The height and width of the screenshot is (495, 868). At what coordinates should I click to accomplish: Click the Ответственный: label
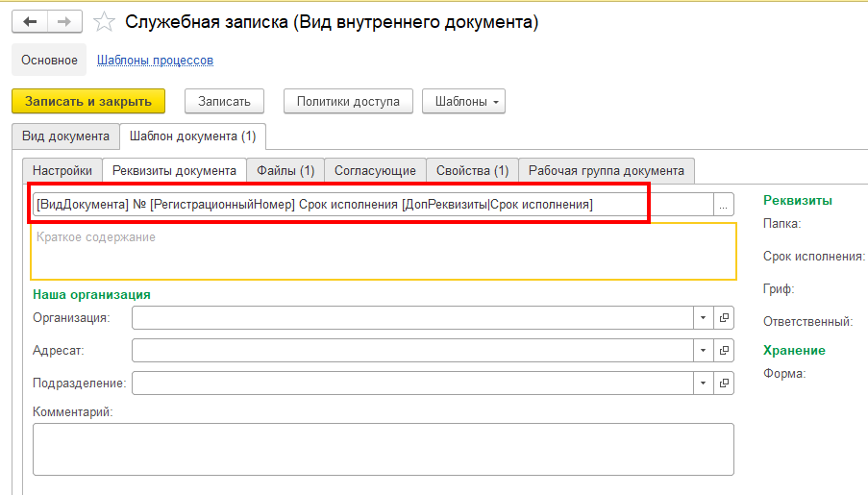(x=807, y=322)
